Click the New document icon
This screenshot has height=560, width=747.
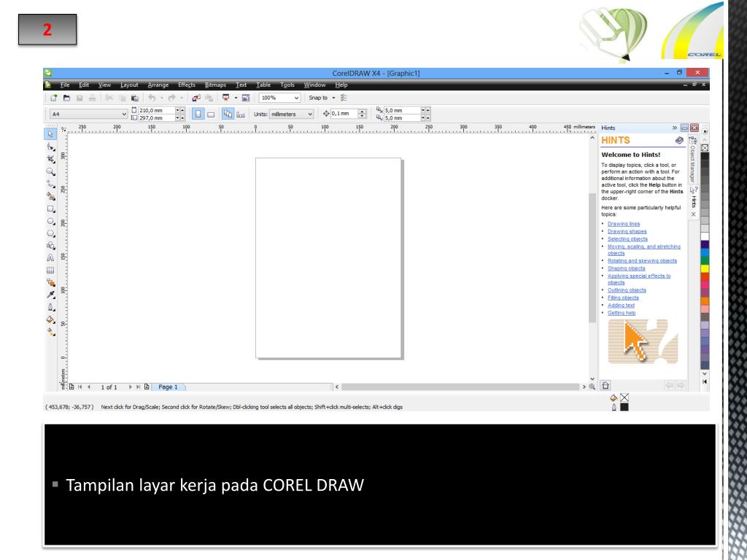54,98
